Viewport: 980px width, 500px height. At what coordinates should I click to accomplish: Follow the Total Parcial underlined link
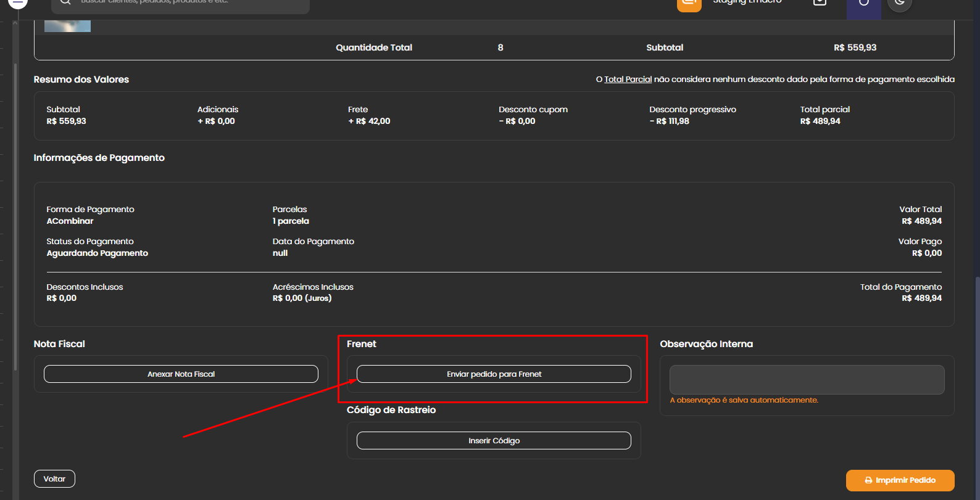click(628, 80)
